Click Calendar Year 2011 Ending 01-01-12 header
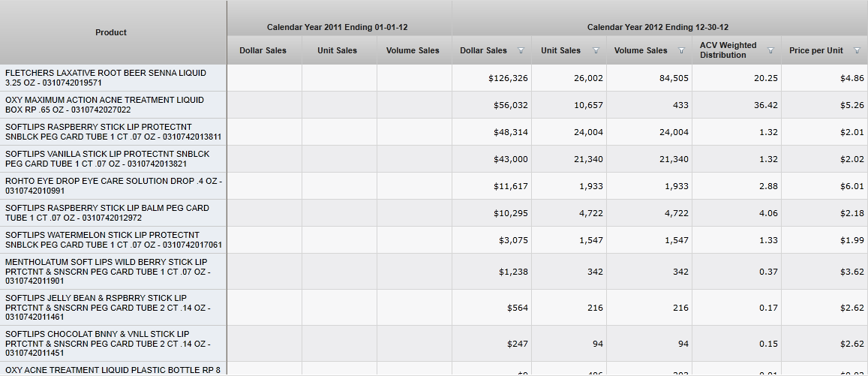The image size is (868, 376). pos(338,27)
